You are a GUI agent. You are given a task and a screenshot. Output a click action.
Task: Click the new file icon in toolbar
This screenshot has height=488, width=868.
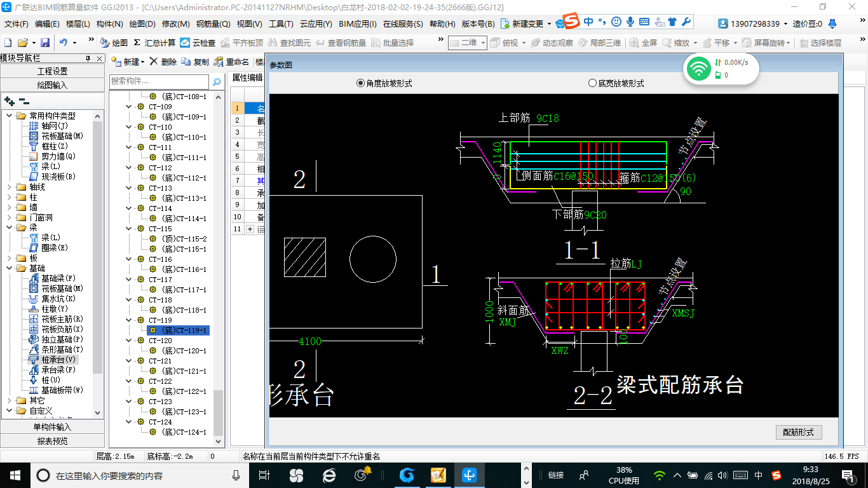(8, 43)
